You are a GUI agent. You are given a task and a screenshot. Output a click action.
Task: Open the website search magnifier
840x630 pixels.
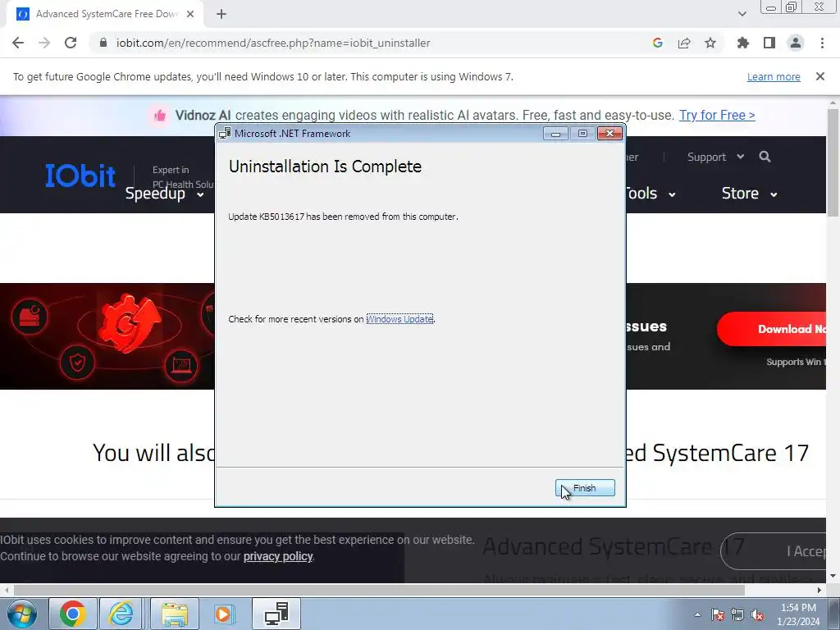pos(765,157)
